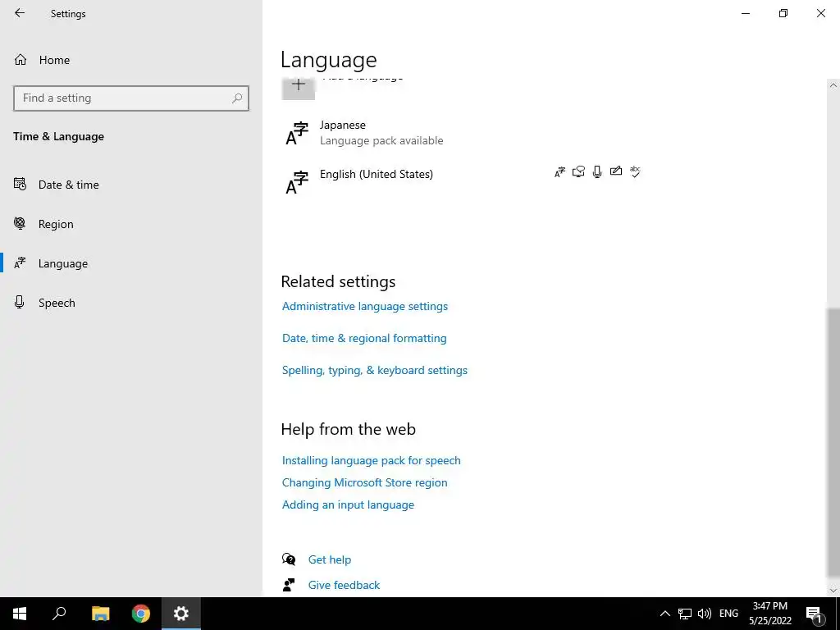Open File Explorer from the taskbar

point(100,614)
